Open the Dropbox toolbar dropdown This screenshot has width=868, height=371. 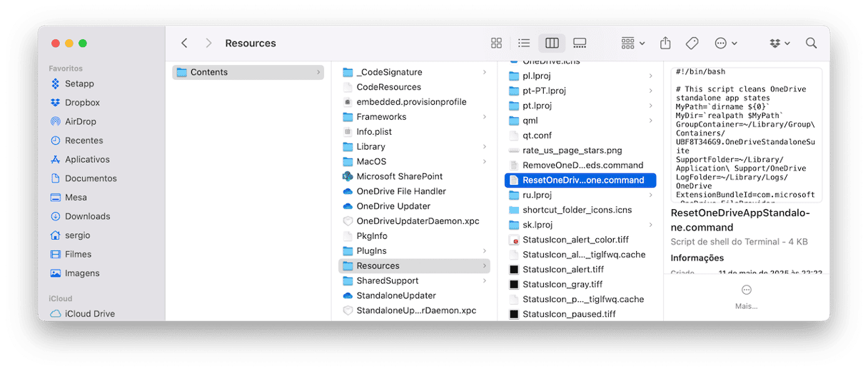click(780, 43)
